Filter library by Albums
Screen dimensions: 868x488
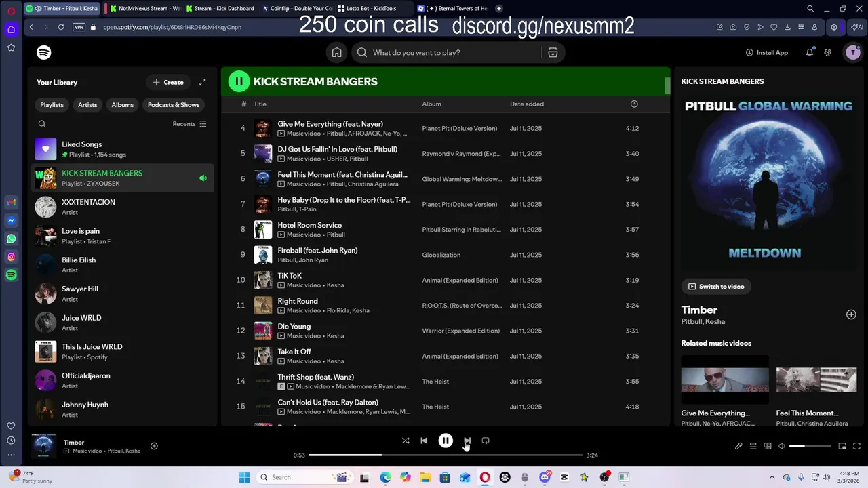click(x=123, y=105)
